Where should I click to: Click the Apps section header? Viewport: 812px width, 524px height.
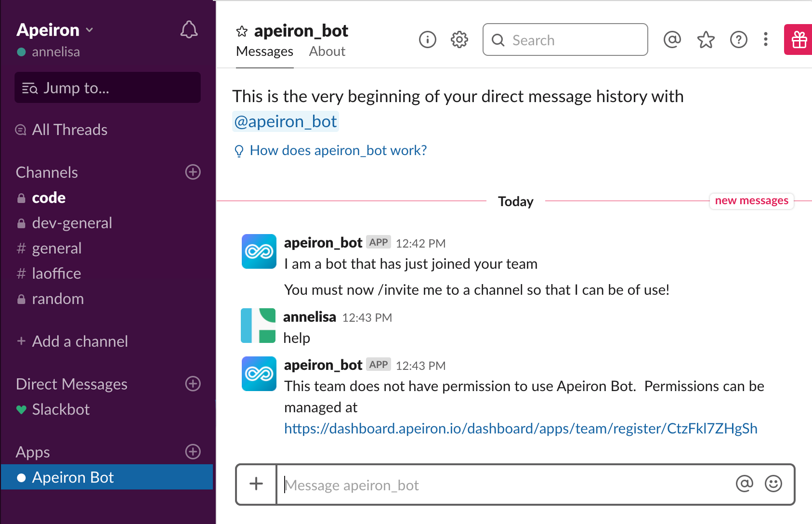33,452
